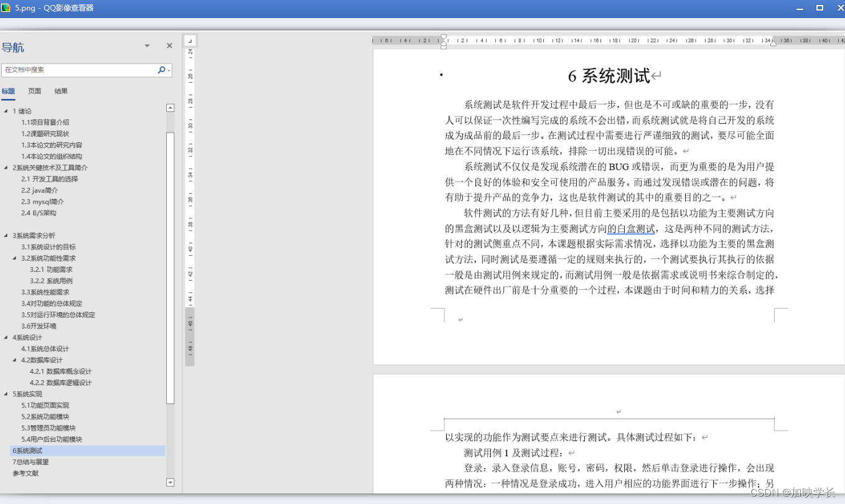The width and height of the screenshot is (845, 504).
Task: Open the navigation pane options arrow
Action: point(147,45)
